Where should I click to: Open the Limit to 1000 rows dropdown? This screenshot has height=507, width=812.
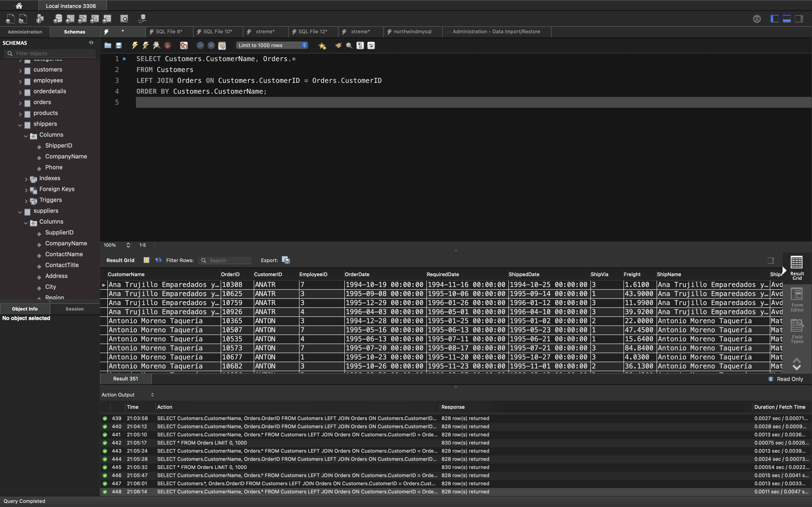click(x=271, y=45)
